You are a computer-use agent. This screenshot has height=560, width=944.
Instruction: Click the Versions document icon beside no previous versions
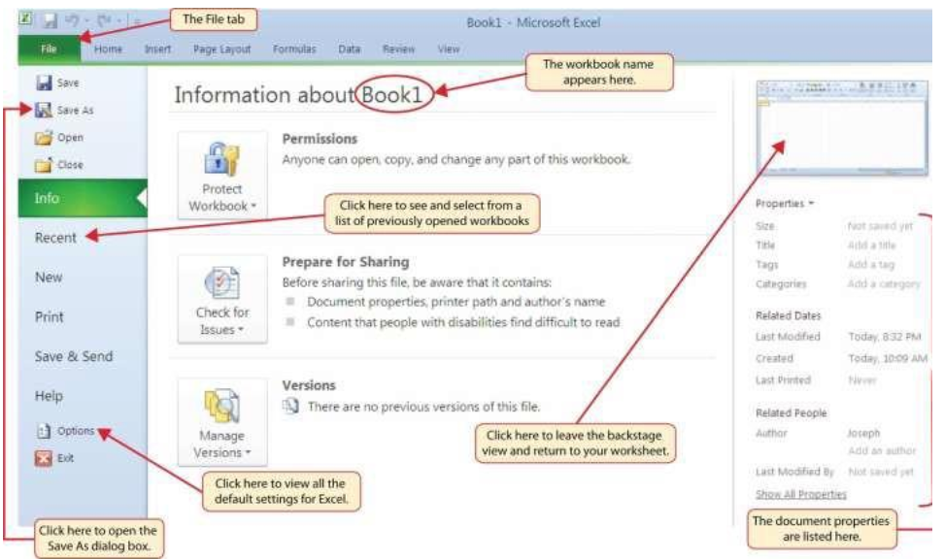[x=290, y=406]
